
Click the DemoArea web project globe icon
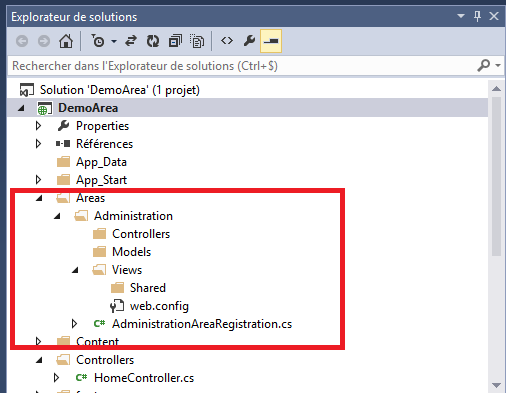pyautogui.click(x=45, y=108)
